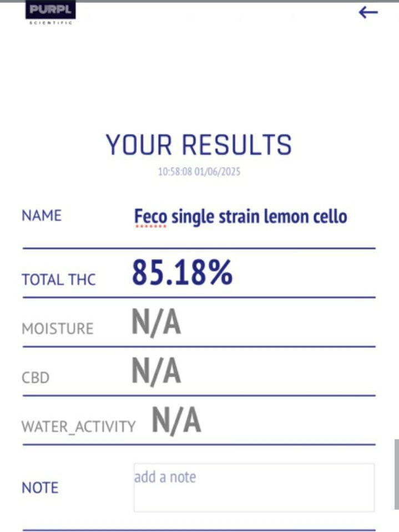Viewport: 399px width, 532px height.
Task: Click the word "SCIENTIFIC" under the PURPL logo
Action: coord(50,23)
